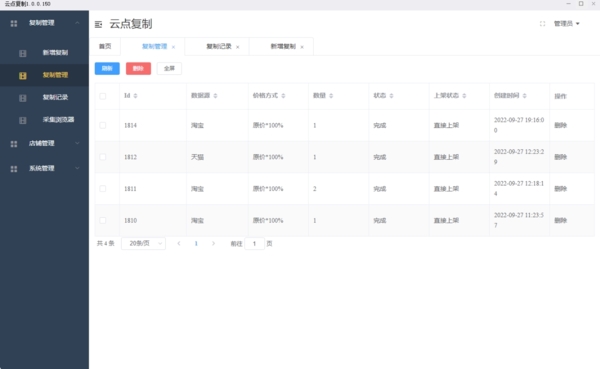Click the 店铺管理 grid icon
The width and height of the screenshot is (600, 369).
coord(14,144)
